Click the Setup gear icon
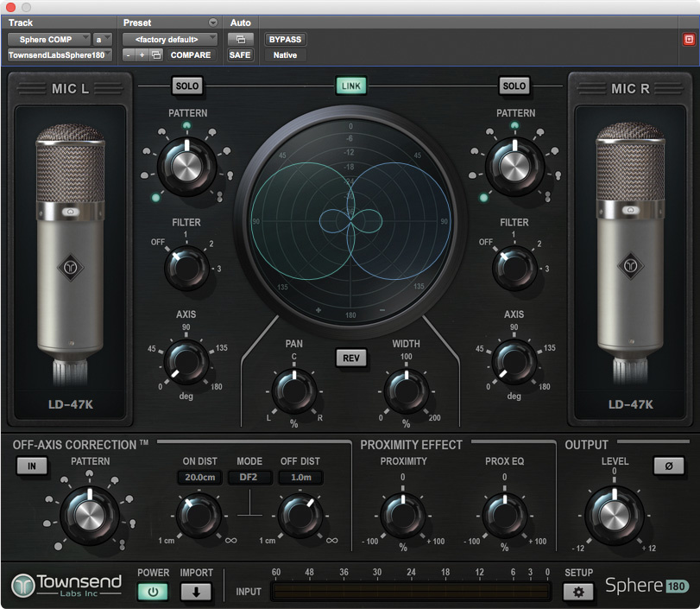 pos(578,592)
